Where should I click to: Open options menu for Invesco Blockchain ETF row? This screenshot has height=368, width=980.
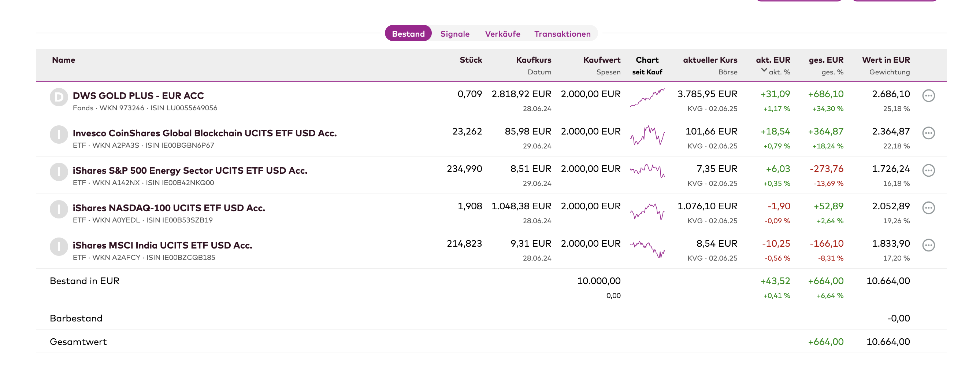pos(928,133)
